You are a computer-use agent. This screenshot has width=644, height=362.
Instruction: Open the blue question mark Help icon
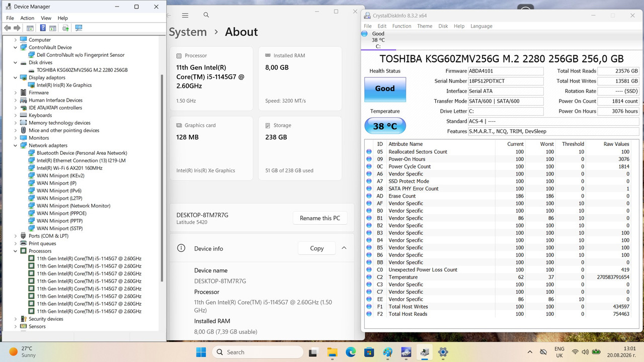43,28
